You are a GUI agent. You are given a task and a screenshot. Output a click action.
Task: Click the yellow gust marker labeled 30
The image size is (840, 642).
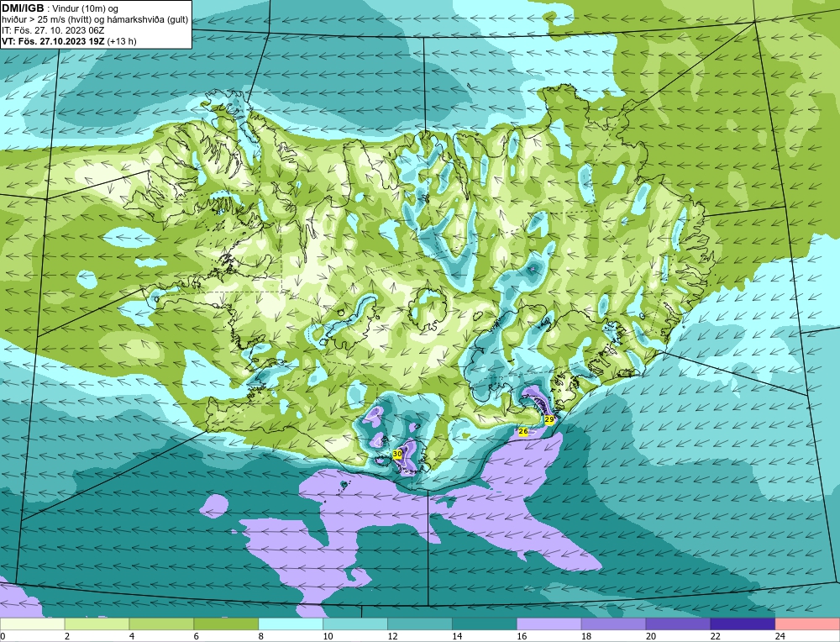click(397, 455)
